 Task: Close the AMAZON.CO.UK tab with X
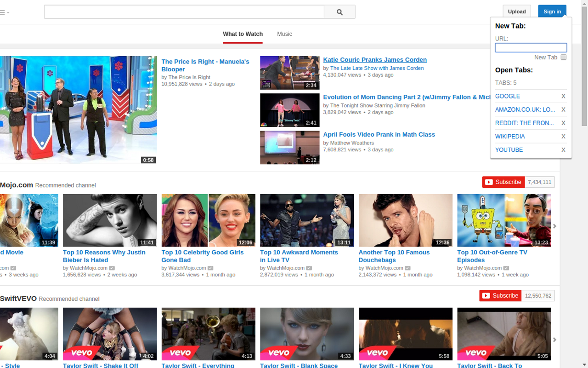pyautogui.click(x=563, y=109)
